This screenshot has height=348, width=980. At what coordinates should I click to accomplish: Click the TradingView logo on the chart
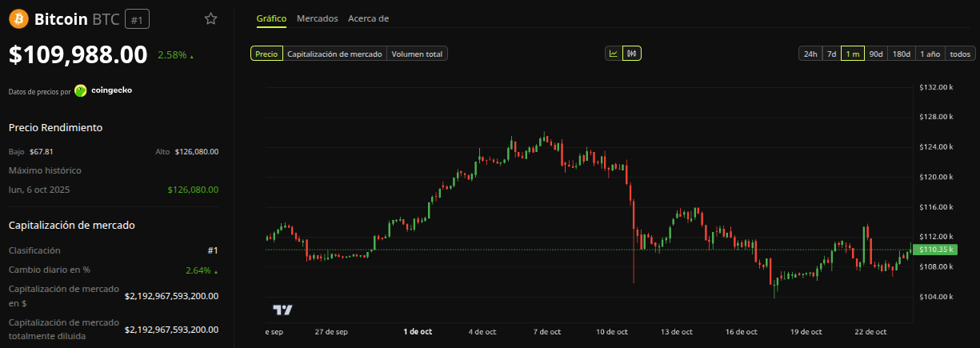[x=282, y=310]
